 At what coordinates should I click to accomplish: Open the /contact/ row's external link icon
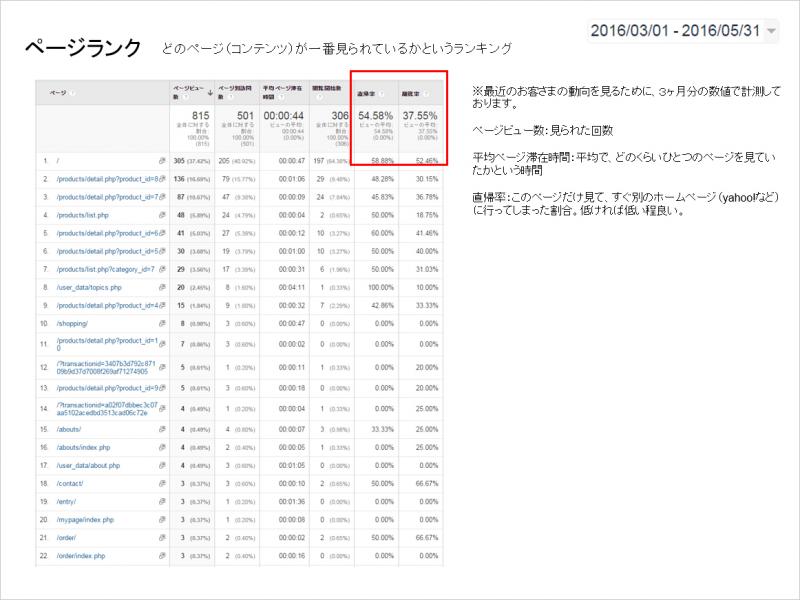[162, 483]
